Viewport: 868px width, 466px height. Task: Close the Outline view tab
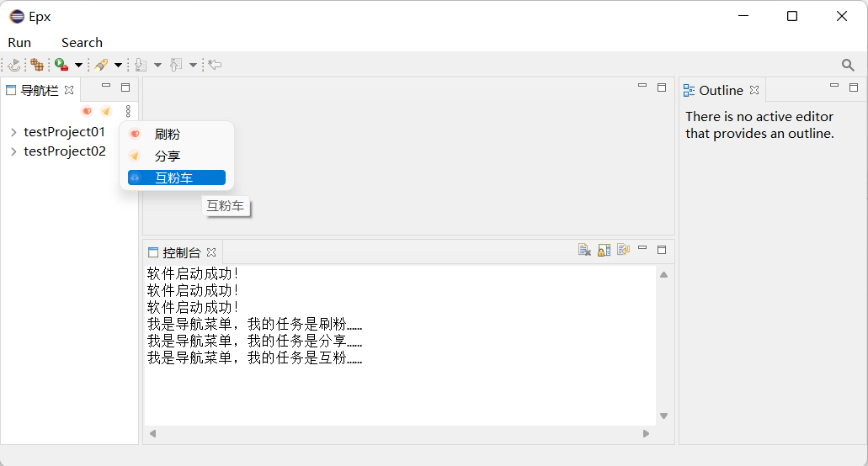pyautogui.click(x=754, y=90)
